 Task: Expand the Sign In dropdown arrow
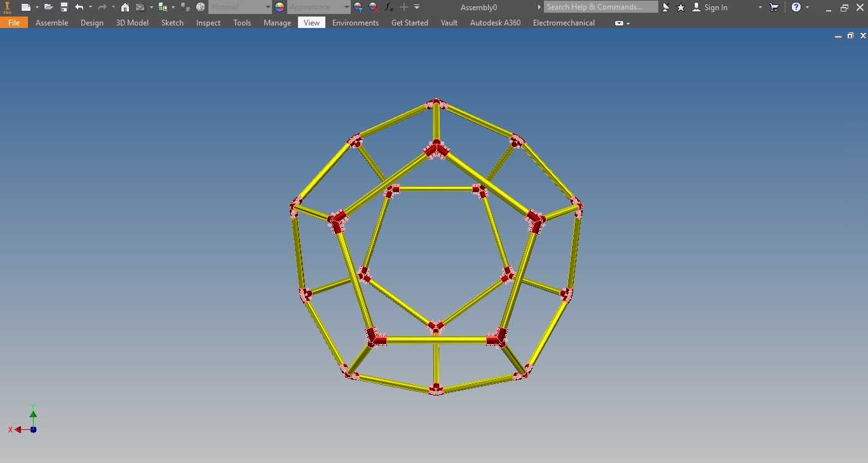coord(760,7)
